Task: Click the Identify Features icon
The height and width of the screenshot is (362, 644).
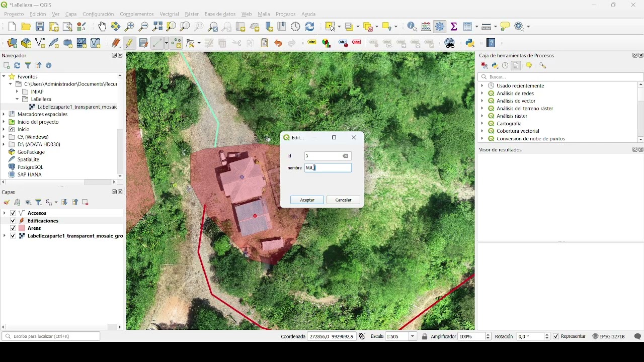Action: pos(413,27)
